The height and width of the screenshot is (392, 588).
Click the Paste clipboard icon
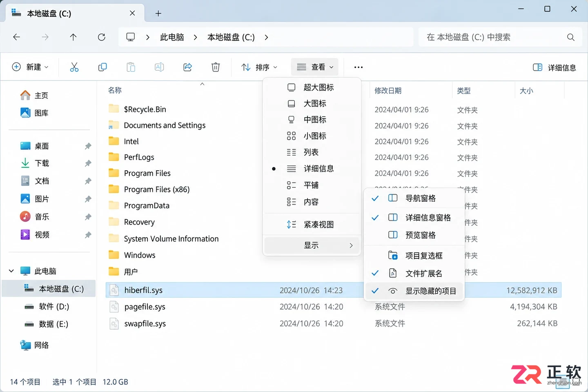pyautogui.click(x=131, y=67)
